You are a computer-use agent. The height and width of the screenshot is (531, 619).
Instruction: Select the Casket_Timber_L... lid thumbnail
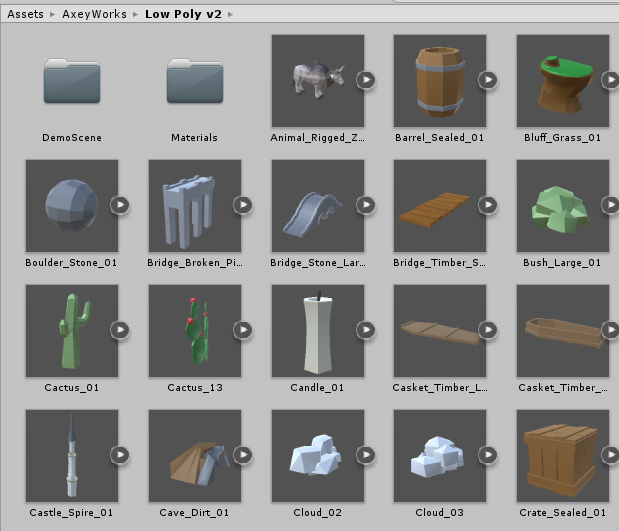click(x=440, y=331)
